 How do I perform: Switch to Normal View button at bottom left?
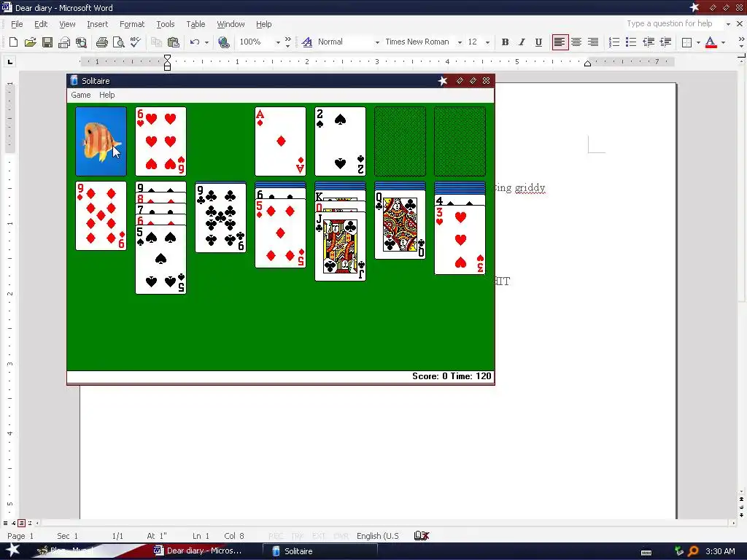tap(6, 523)
